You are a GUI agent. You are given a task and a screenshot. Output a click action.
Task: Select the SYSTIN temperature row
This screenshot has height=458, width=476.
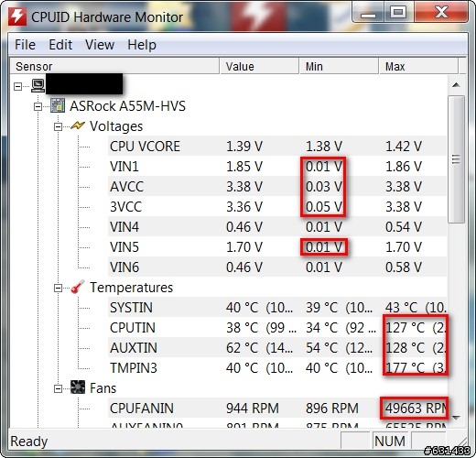pyautogui.click(x=277, y=307)
